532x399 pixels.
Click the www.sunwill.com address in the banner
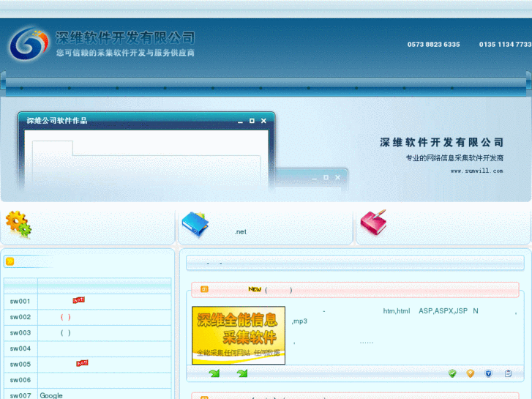(476, 171)
